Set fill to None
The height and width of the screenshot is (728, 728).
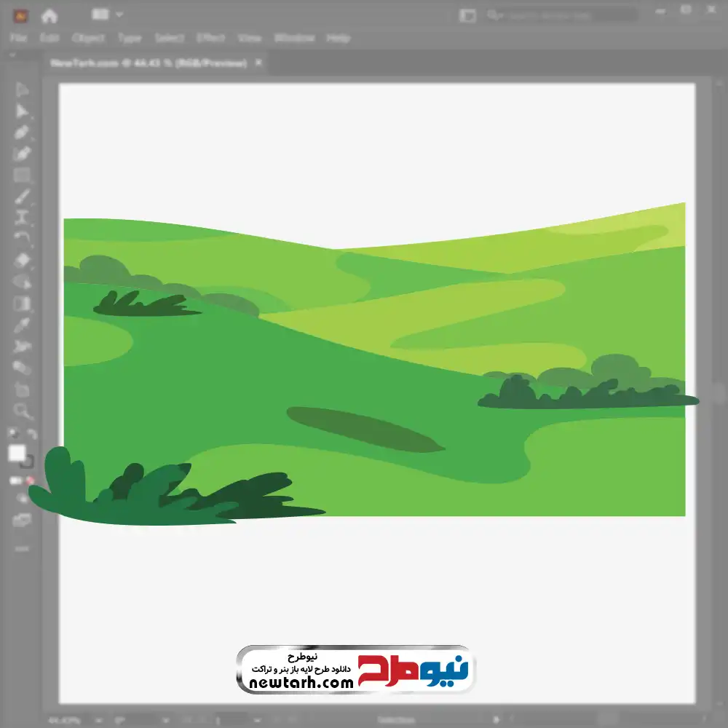pyautogui.click(x=31, y=480)
